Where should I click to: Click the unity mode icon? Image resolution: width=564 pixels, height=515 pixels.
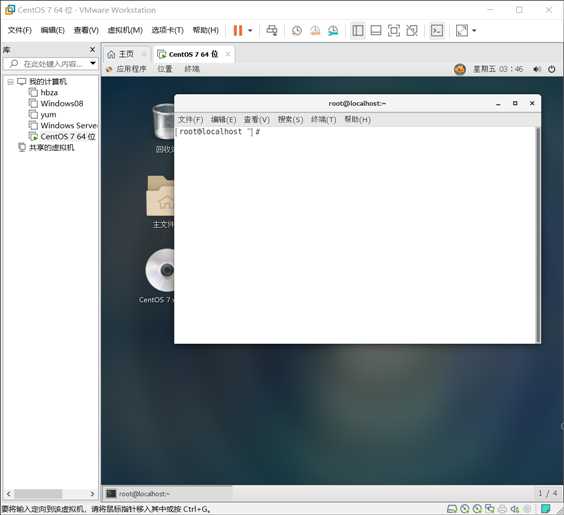click(x=412, y=31)
